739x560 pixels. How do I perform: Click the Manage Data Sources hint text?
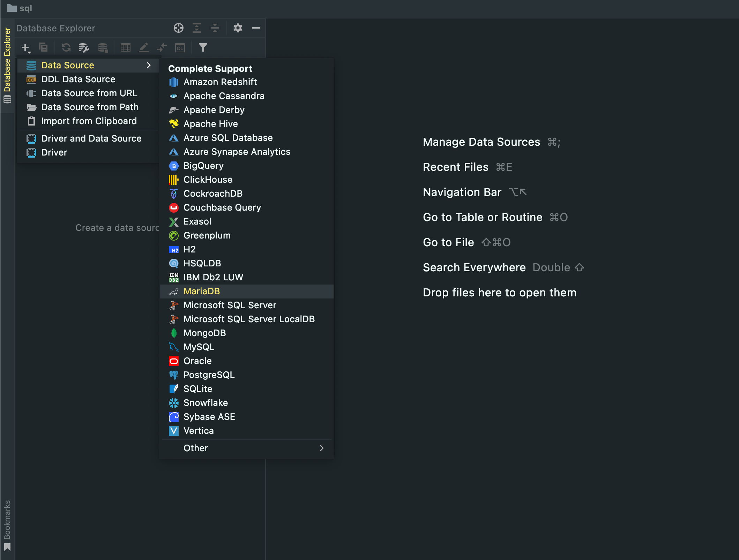click(481, 142)
